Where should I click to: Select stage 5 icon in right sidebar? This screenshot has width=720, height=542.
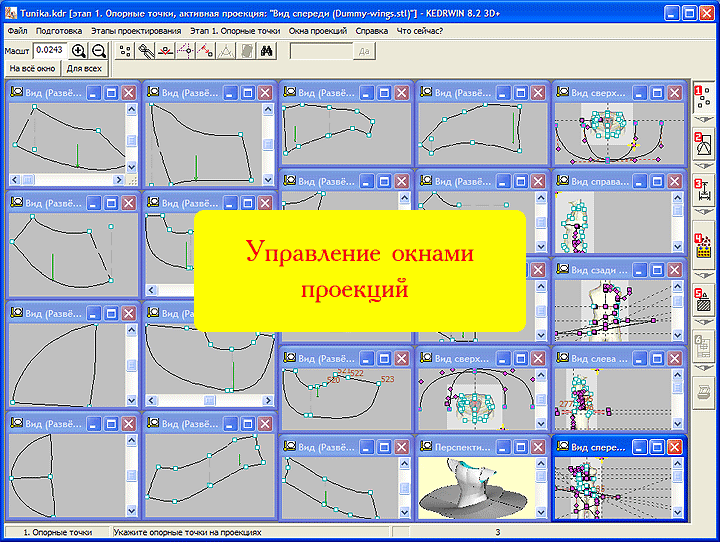pyautogui.click(x=703, y=300)
